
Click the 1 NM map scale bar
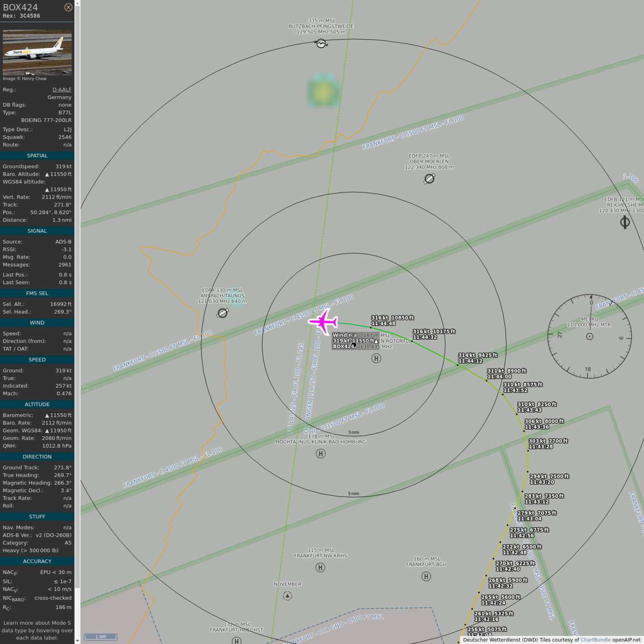101,637
